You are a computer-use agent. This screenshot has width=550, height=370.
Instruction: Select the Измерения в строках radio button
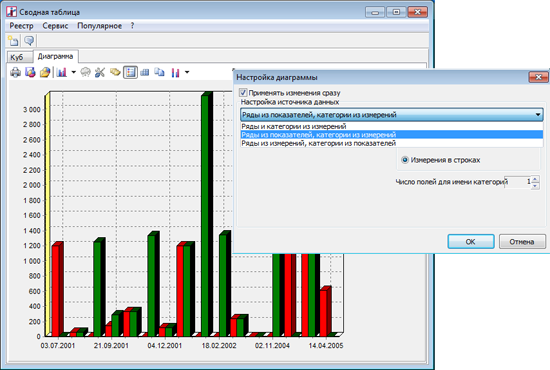tap(405, 160)
